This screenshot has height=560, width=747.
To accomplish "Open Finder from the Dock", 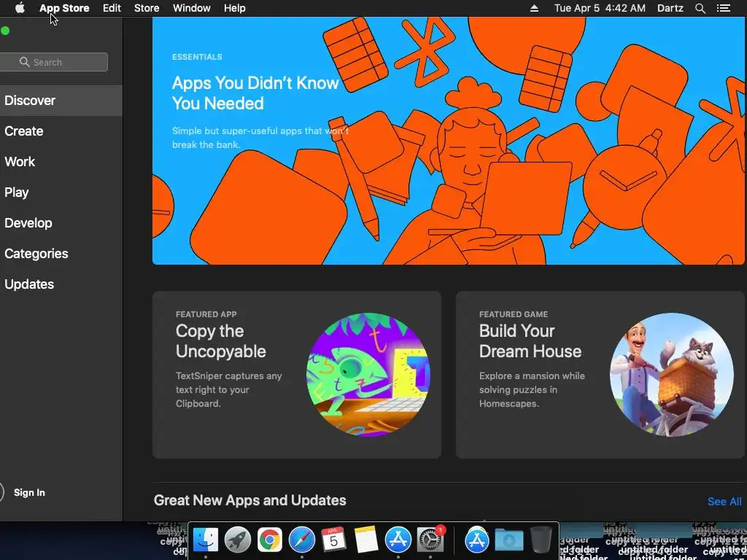I will [x=205, y=540].
